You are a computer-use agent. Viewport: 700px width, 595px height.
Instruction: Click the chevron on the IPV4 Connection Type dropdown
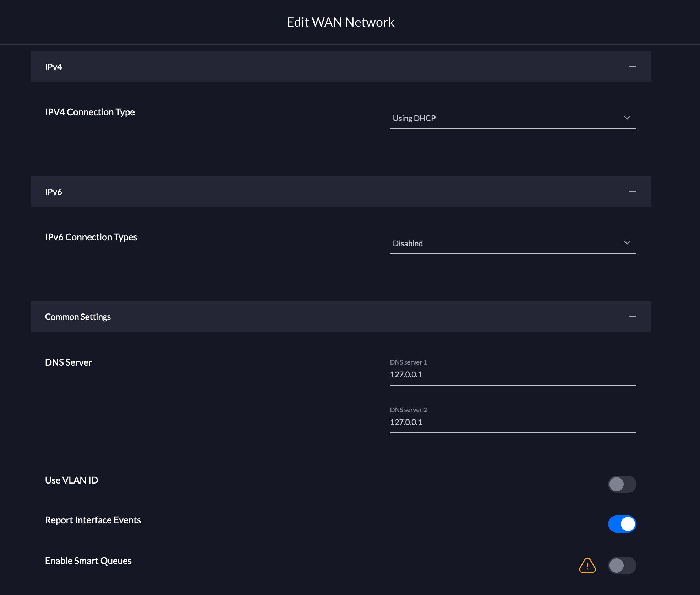[x=627, y=118]
